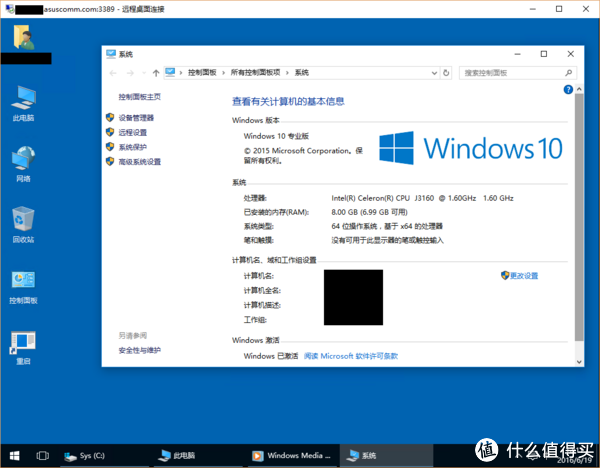The height and width of the screenshot is (468, 600).
Task: Click the 系统 window title icon
Action: pos(111,54)
